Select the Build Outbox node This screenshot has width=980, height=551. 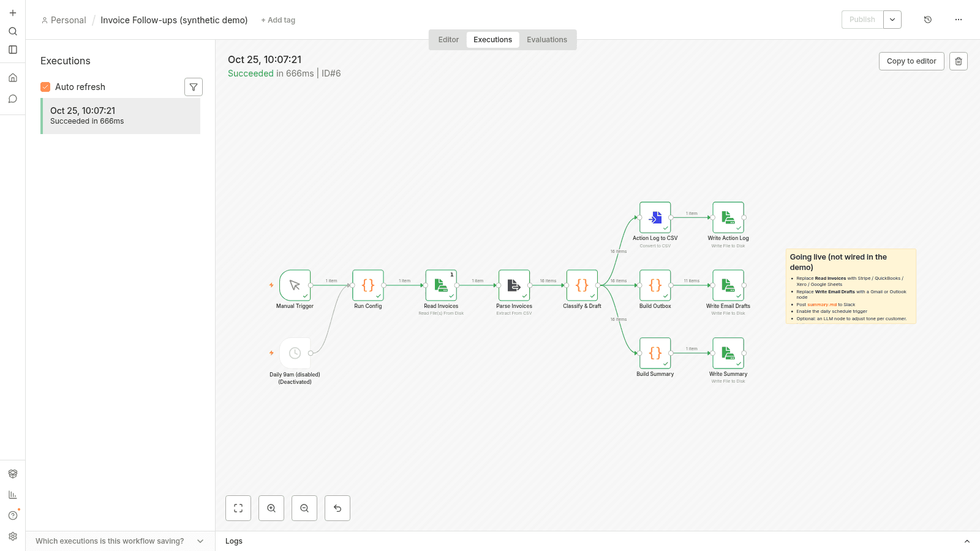tap(655, 285)
